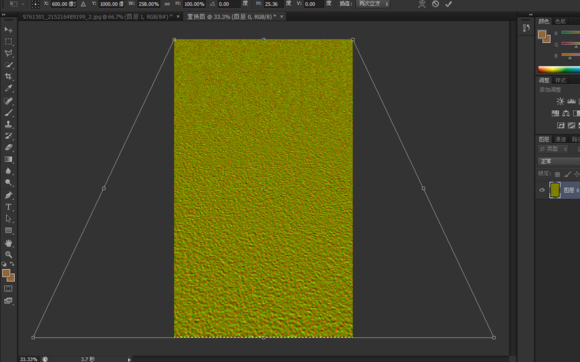
Task: Open the layer filter type dropdown
Action: tap(553, 149)
